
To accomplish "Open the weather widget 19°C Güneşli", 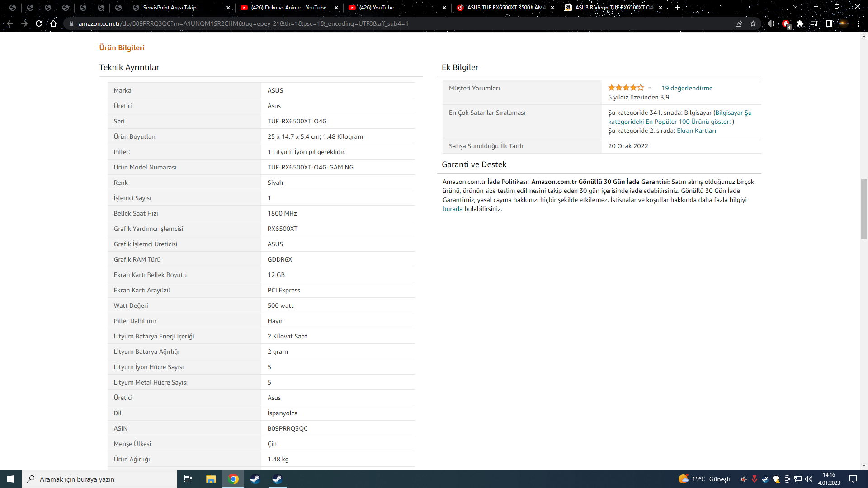I will [704, 479].
